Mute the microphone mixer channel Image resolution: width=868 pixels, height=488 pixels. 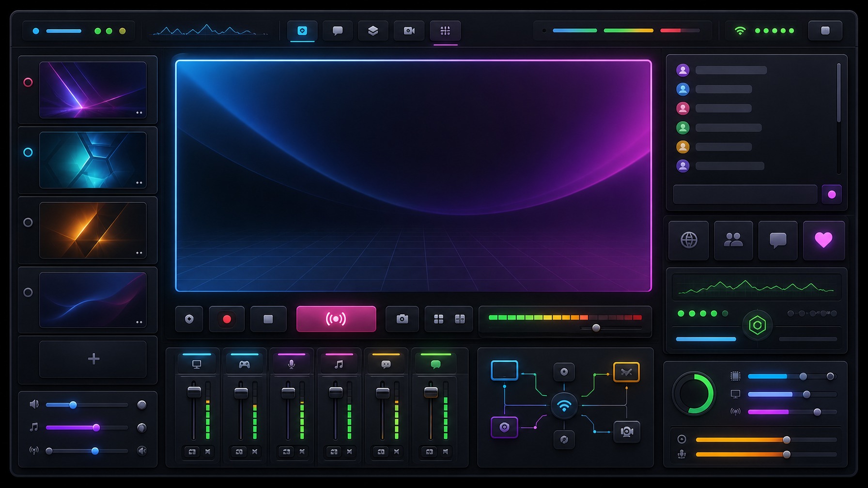click(302, 452)
